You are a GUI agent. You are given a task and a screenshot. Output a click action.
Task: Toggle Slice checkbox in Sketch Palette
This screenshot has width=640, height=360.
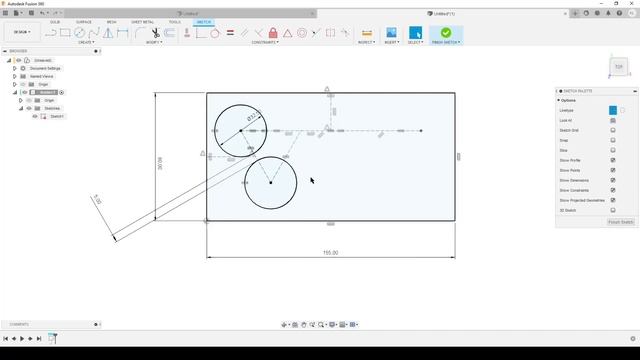coord(613,150)
